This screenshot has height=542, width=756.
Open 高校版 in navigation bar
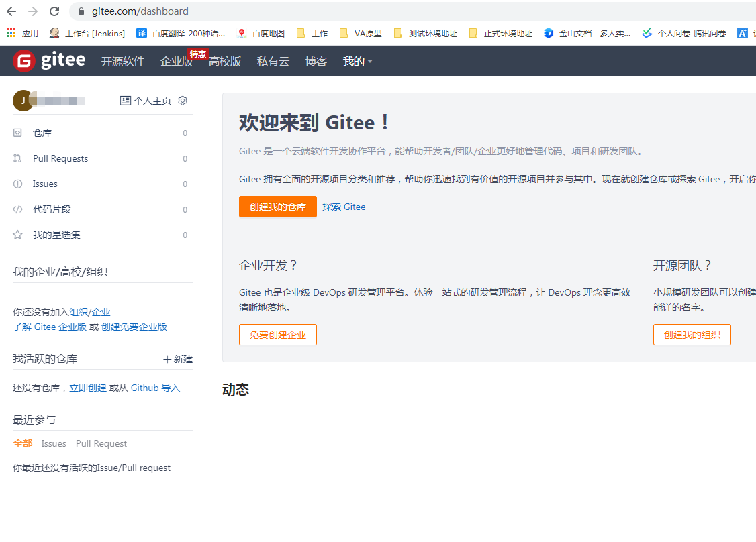pyautogui.click(x=225, y=61)
